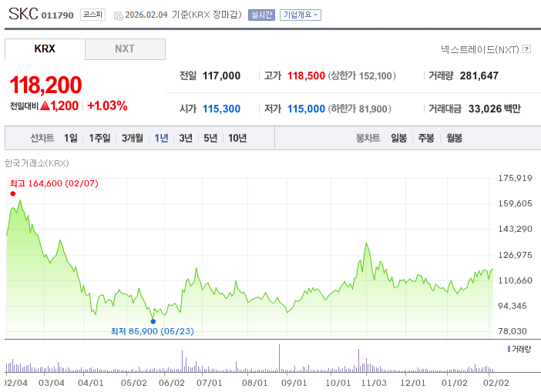Select the 5년 line chart period
This screenshot has height=392, width=541.
coord(210,139)
